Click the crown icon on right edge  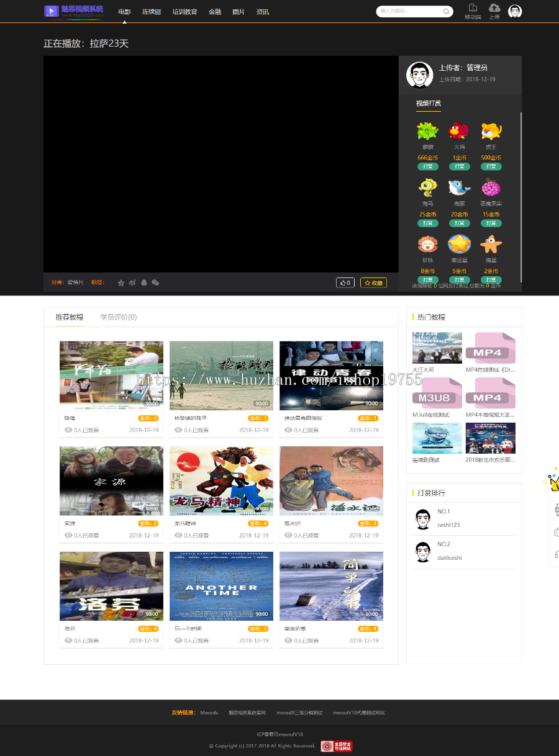[x=552, y=480]
